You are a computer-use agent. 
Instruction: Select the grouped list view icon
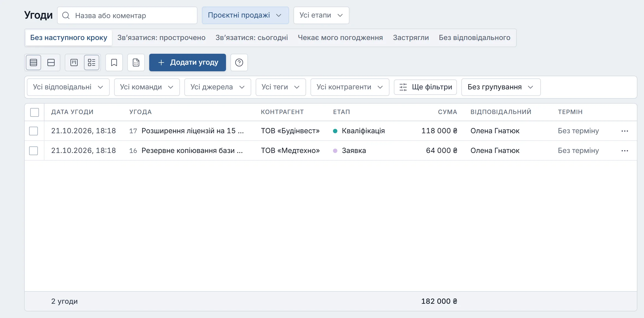click(92, 63)
